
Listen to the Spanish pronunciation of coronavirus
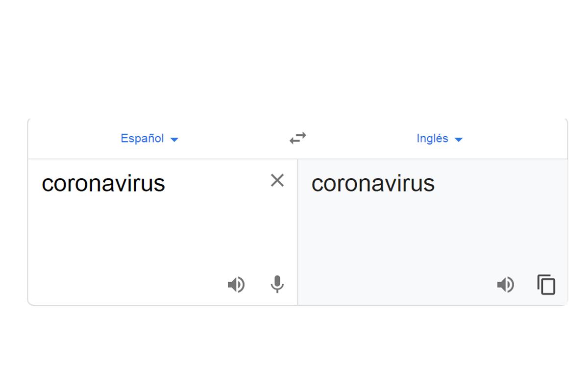237,284
